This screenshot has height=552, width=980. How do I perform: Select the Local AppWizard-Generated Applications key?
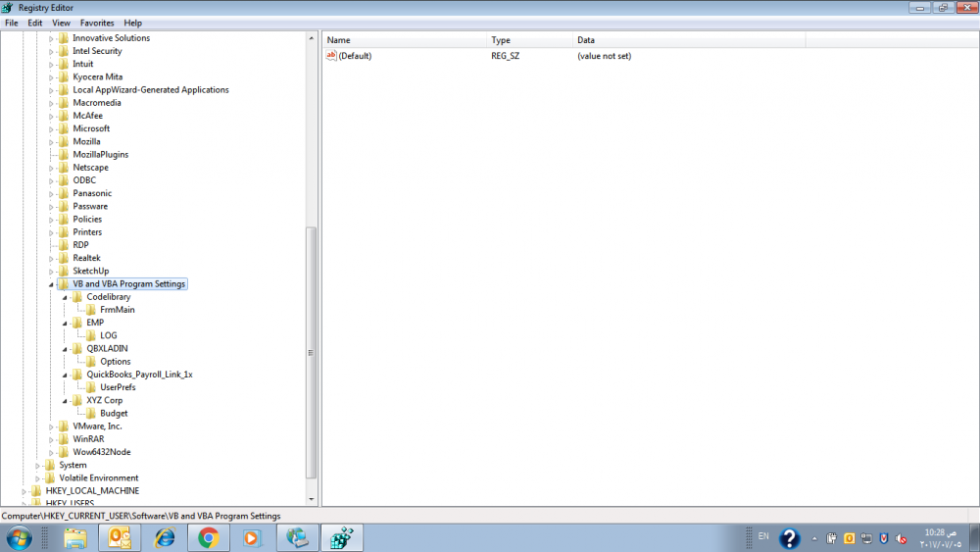[151, 90]
